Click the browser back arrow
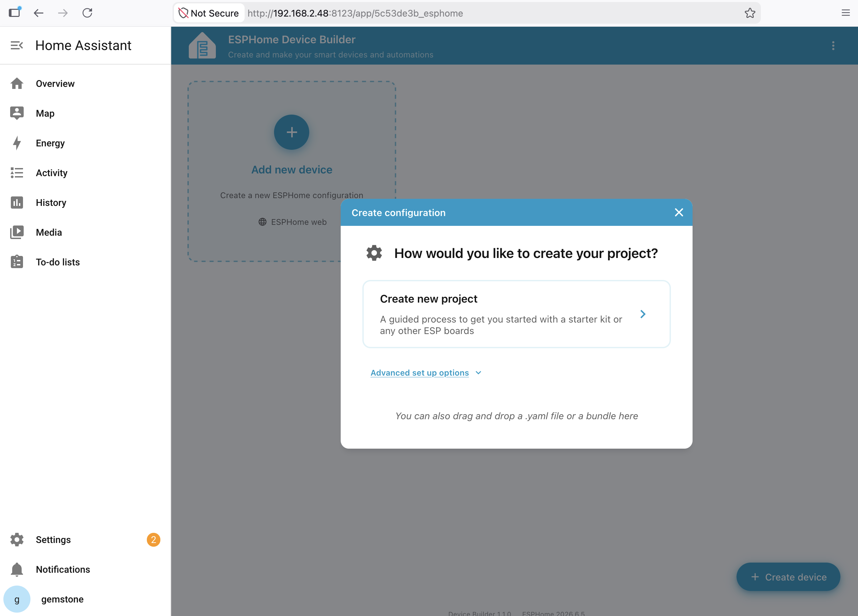The width and height of the screenshot is (858, 616). pos(39,13)
